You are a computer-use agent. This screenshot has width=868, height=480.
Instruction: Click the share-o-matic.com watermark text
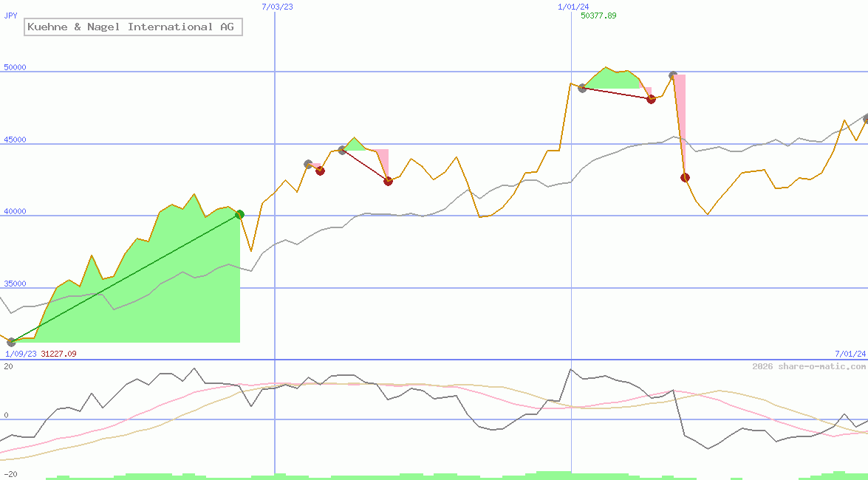click(809, 366)
